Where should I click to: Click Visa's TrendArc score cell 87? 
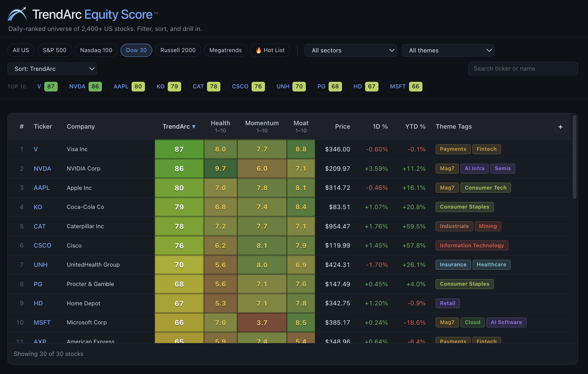[x=179, y=149]
